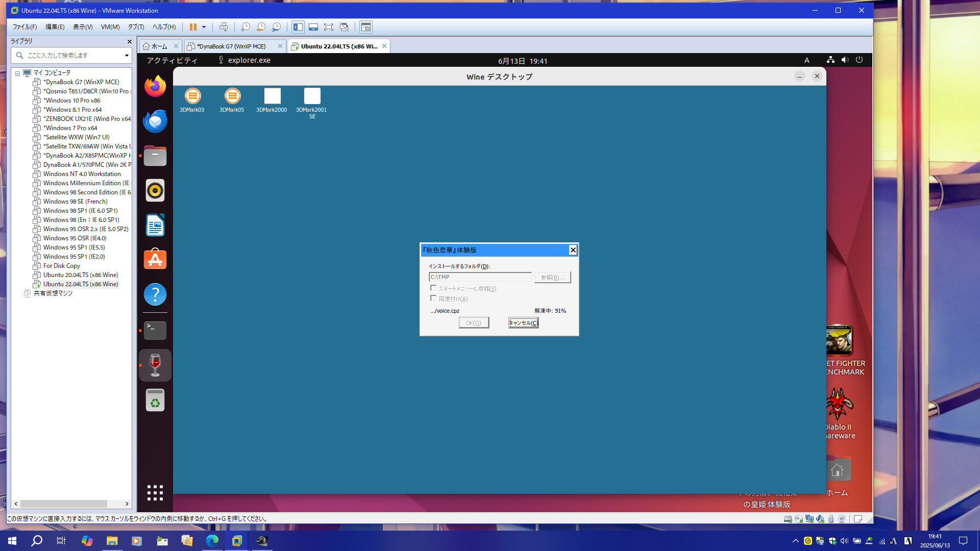The image size is (980, 551).
Task: Select Windows NT 4.0 Workstation in library
Action: tap(82, 174)
